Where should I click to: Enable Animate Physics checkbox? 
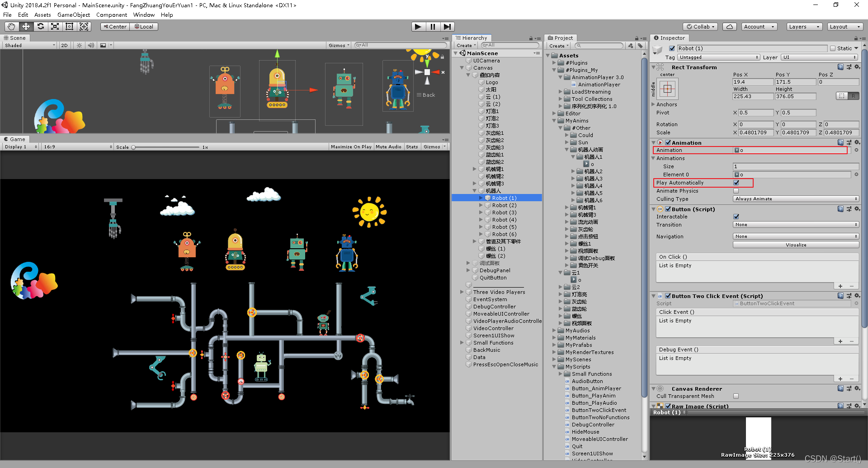pos(736,191)
